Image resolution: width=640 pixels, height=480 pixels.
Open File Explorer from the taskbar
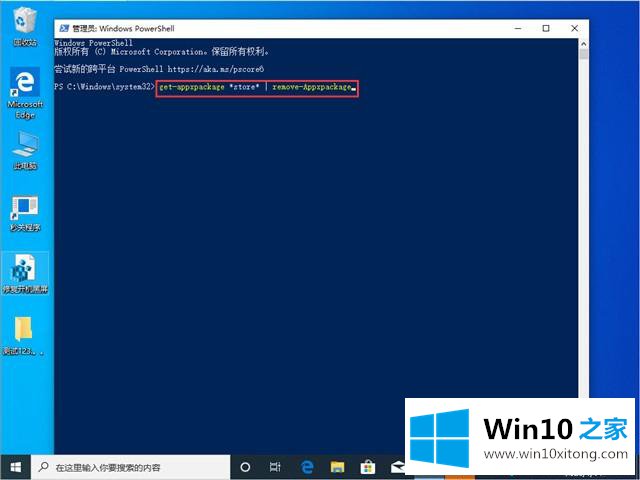(338, 467)
